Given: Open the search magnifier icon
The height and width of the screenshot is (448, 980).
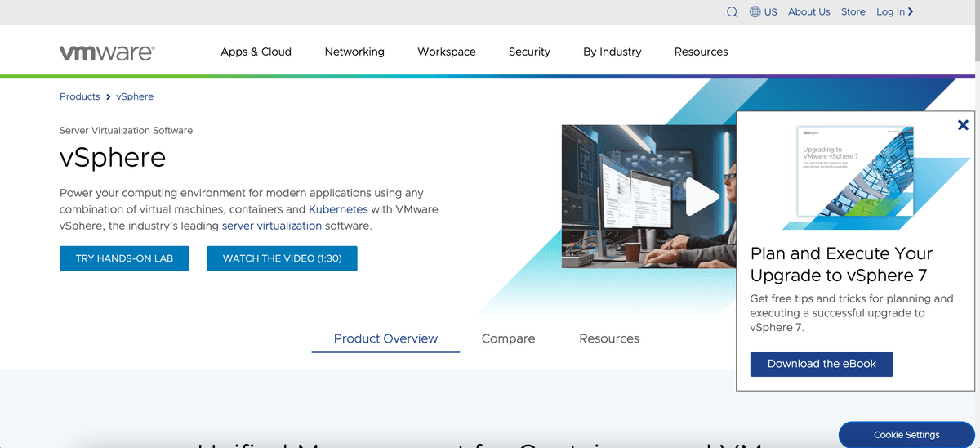Looking at the screenshot, I should 733,11.
